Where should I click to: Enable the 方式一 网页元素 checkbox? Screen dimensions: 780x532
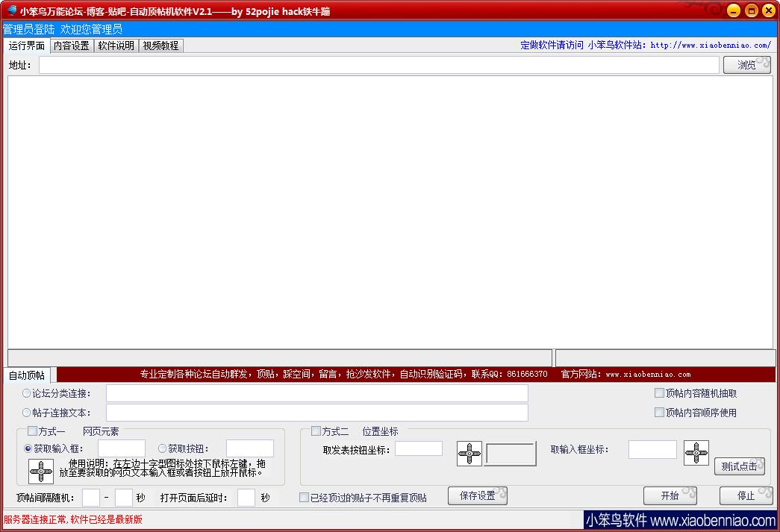tap(32, 431)
